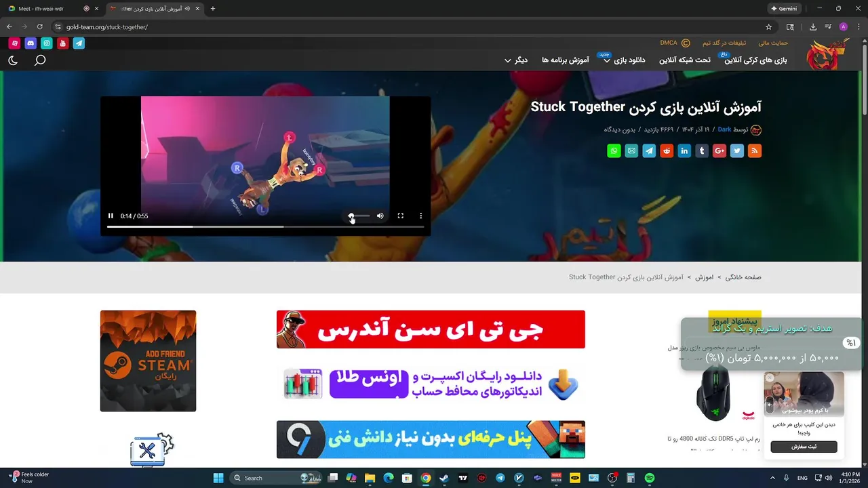Open تبلیغات در گلد تیم link
Viewport: 868px width, 488px height.
(x=725, y=43)
